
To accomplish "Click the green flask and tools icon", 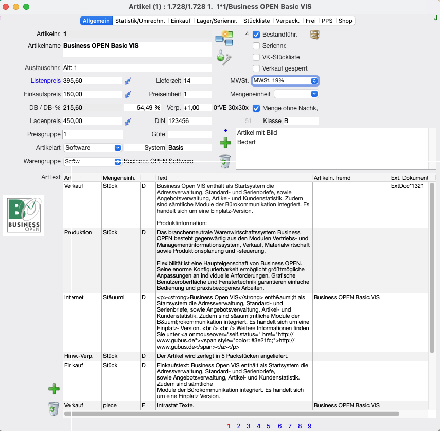I will click(x=224, y=57).
